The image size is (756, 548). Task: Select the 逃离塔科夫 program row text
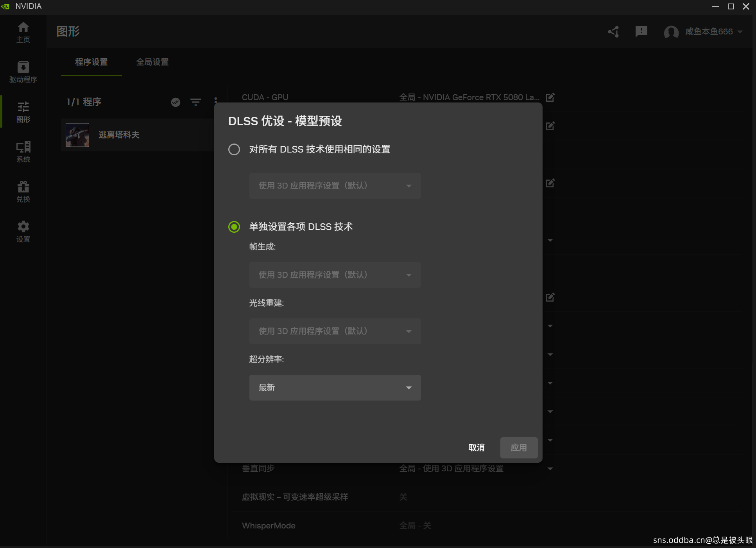point(119,135)
